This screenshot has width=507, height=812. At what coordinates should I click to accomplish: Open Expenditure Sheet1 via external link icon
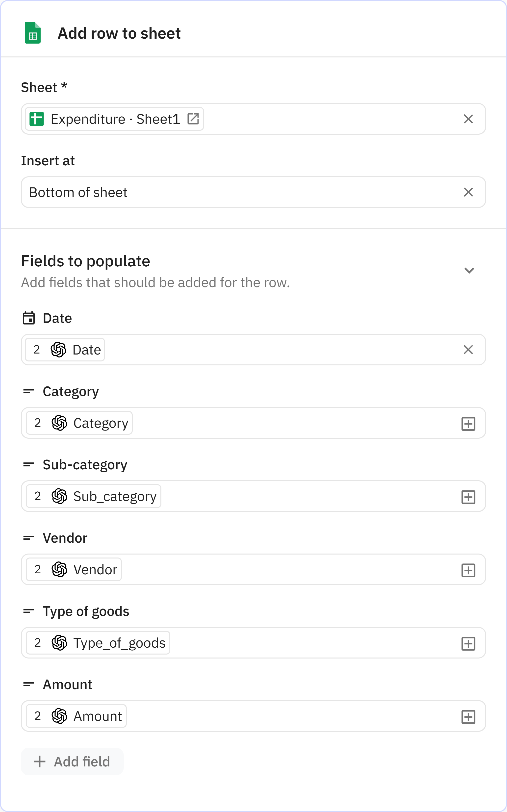click(x=194, y=119)
